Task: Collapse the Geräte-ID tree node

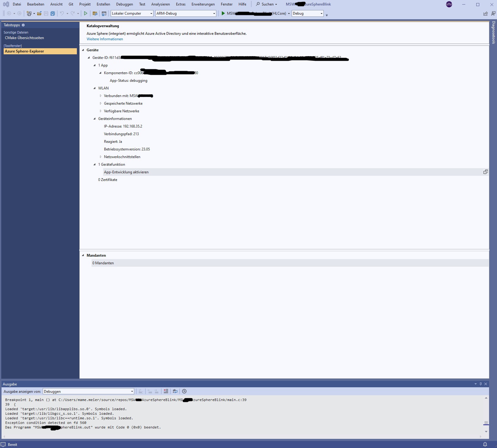Action: (x=89, y=58)
